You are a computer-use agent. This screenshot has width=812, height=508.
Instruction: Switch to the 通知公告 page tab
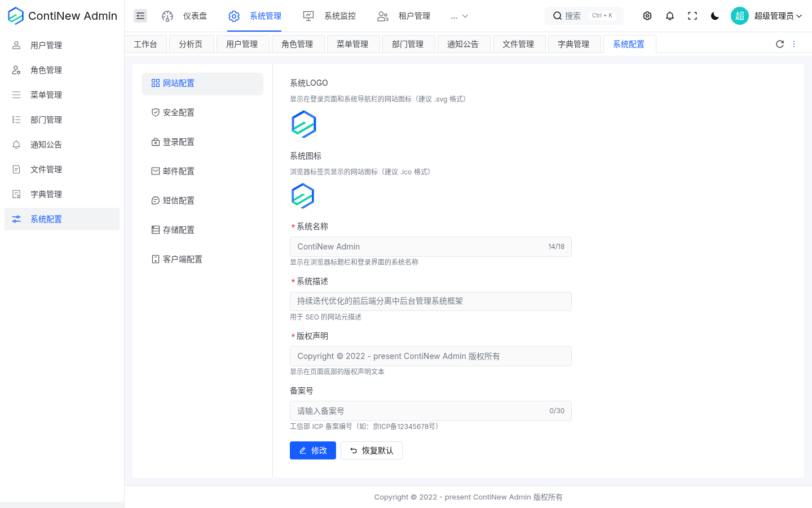click(x=463, y=44)
